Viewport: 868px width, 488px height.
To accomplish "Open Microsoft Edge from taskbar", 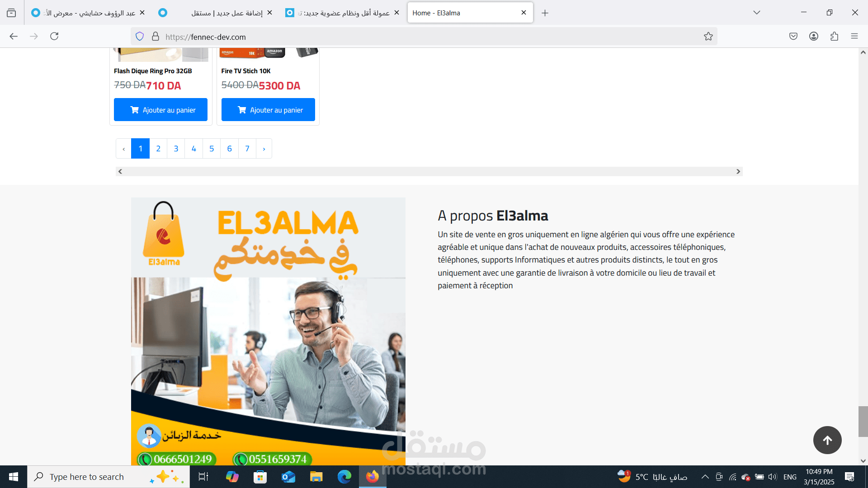I will pyautogui.click(x=344, y=477).
